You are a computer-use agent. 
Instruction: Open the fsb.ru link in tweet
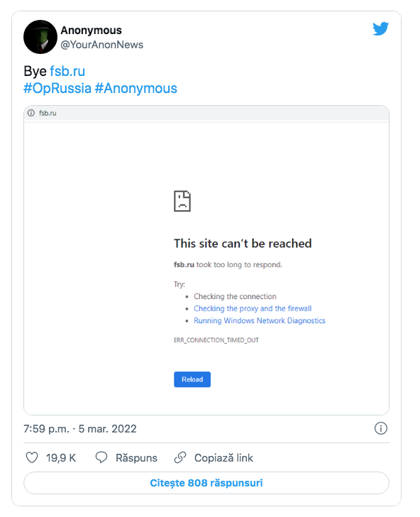point(67,71)
